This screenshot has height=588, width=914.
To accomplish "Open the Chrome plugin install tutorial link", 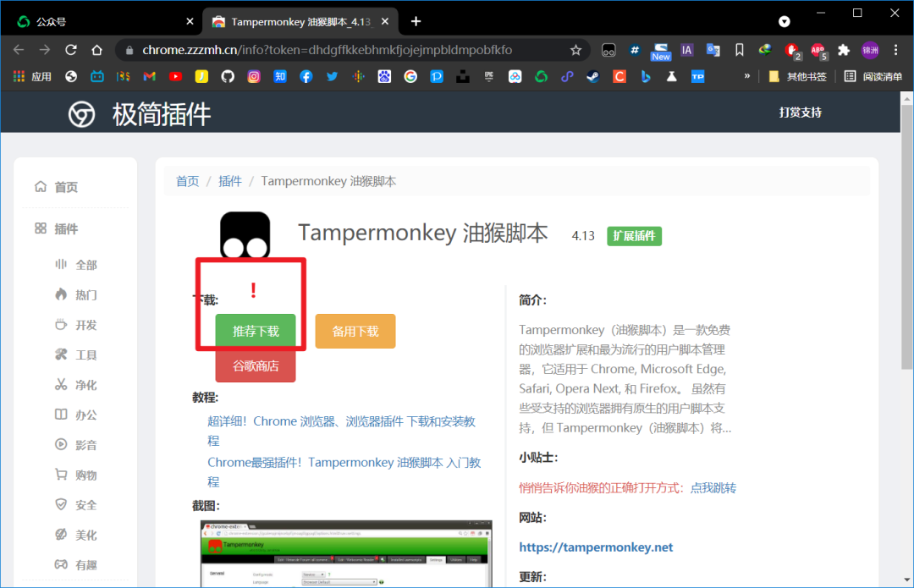I will (x=342, y=431).
